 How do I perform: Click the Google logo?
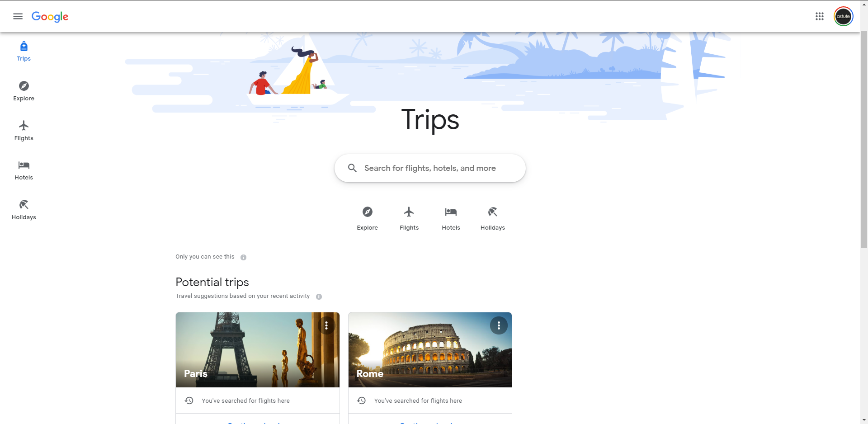pos(50,17)
